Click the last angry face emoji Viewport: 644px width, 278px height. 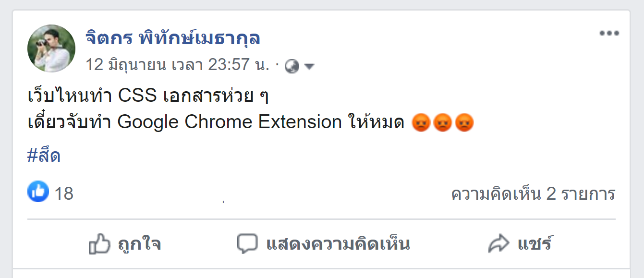point(464,122)
